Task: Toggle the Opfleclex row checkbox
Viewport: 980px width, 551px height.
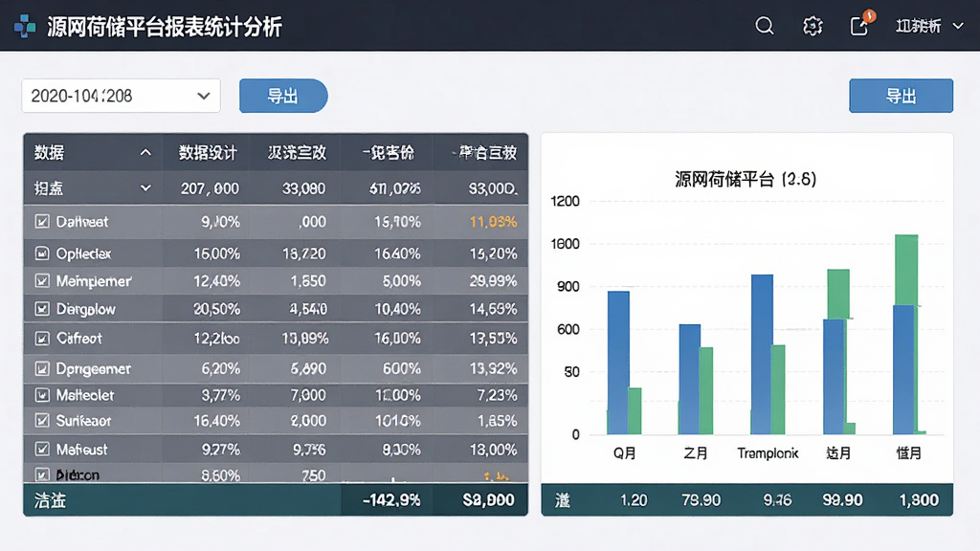Action: click(x=42, y=253)
